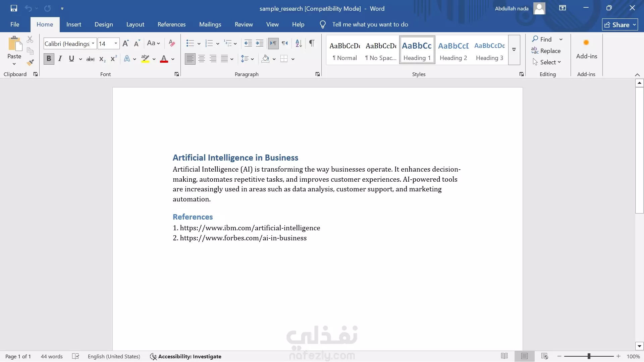Viewport: 644px width, 362px height.
Task: Toggle Show/Hide paragraph marks
Action: coord(312,43)
